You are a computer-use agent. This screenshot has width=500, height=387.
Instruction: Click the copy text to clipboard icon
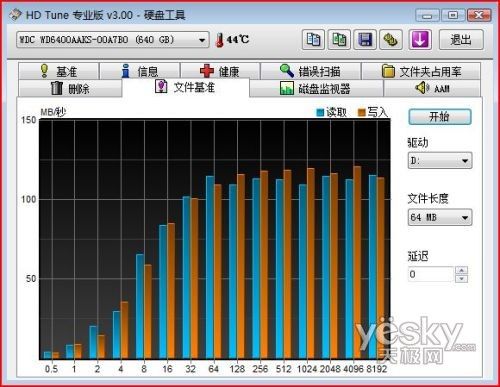click(313, 40)
